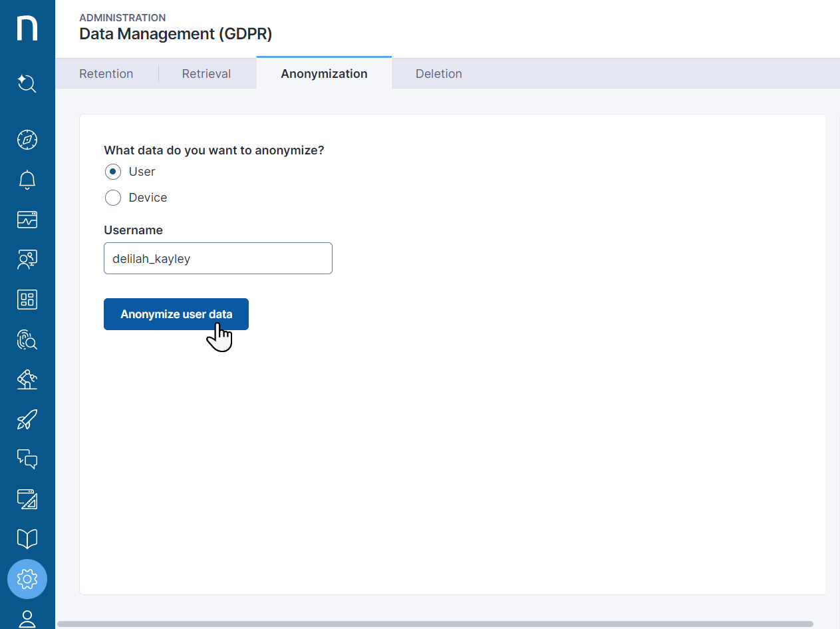The height and width of the screenshot is (629, 840).
Task: Open the chat bubbles icon
Action: click(27, 459)
